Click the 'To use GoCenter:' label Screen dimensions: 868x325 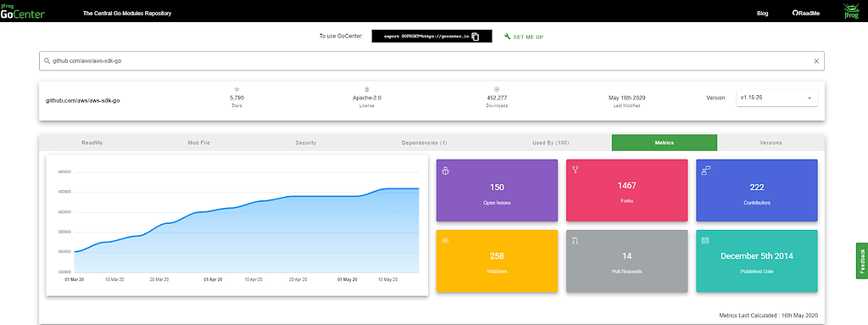pyautogui.click(x=341, y=36)
